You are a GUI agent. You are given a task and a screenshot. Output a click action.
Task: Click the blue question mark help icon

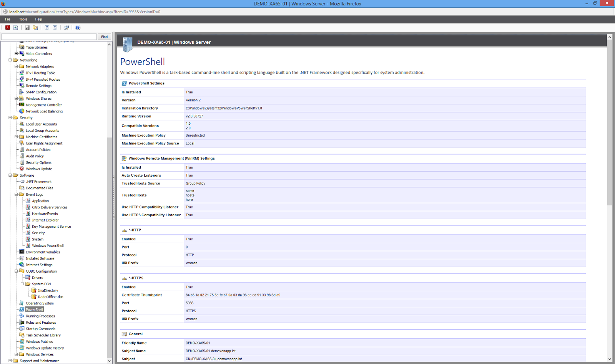(78, 28)
